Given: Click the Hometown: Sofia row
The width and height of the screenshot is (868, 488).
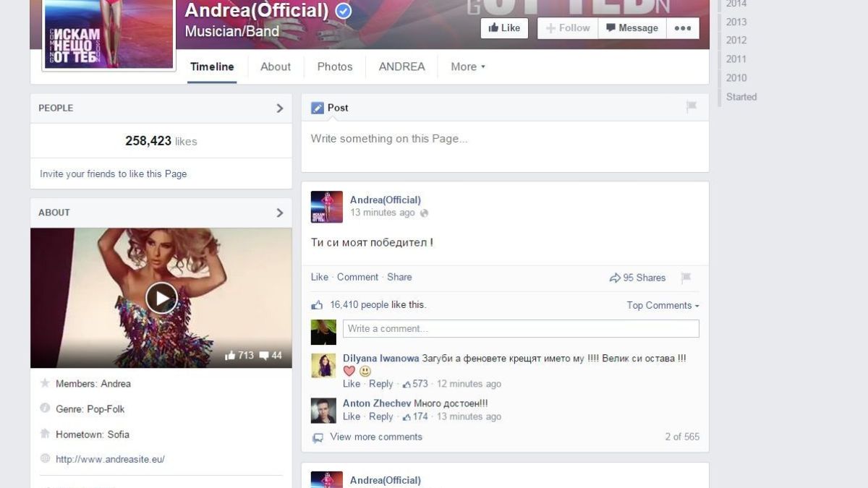Looking at the screenshot, I should 92,435.
